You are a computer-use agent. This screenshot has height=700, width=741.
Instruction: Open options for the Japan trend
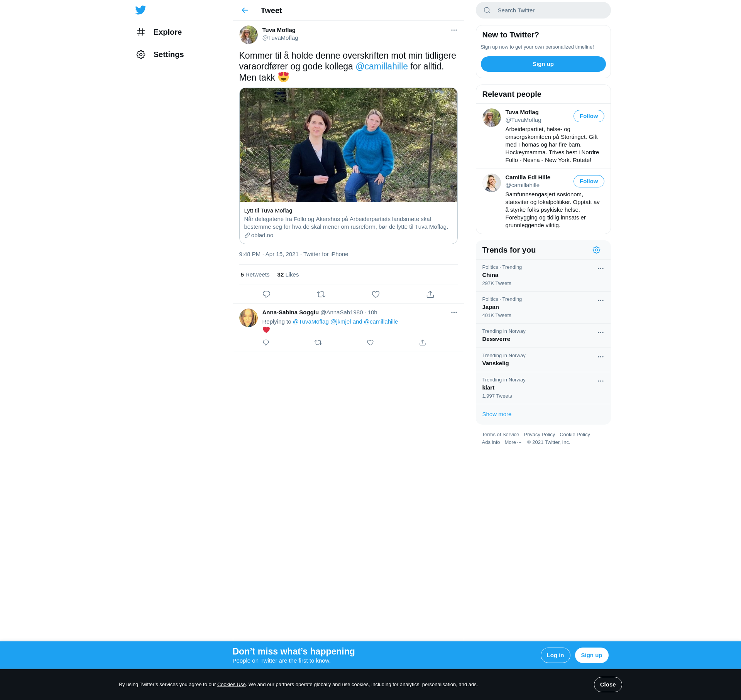coord(601,300)
